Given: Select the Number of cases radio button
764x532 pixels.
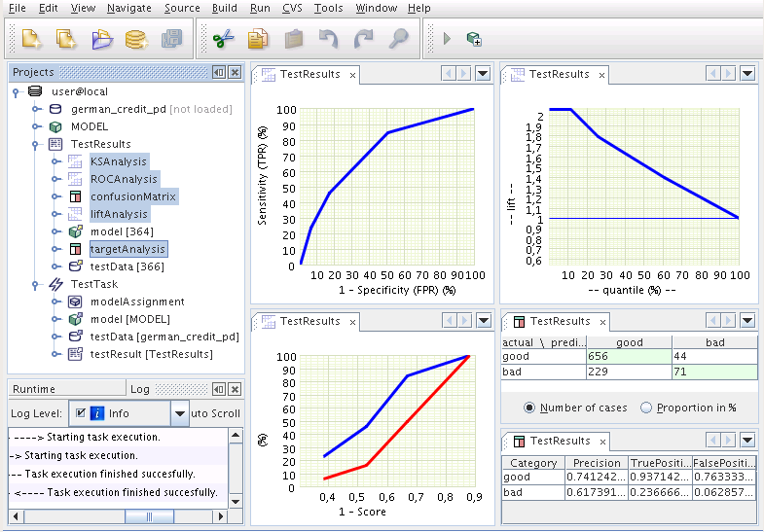Looking at the screenshot, I should point(529,408).
